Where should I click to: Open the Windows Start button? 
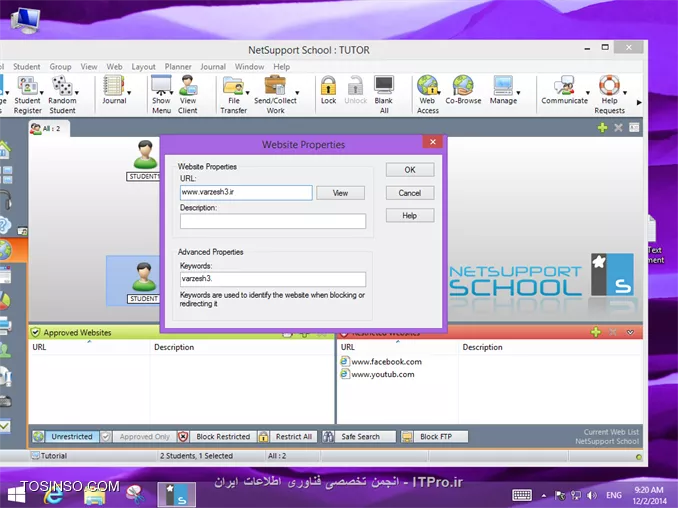click(16, 495)
